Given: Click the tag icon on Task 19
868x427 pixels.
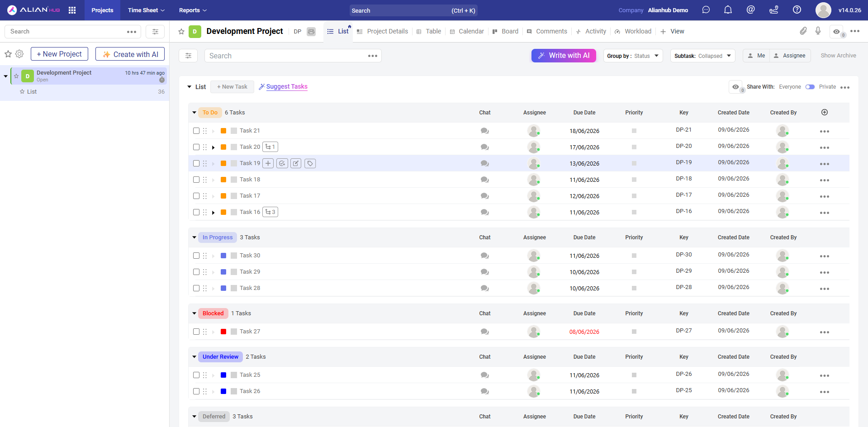Looking at the screenshot, I should (310, 163).
